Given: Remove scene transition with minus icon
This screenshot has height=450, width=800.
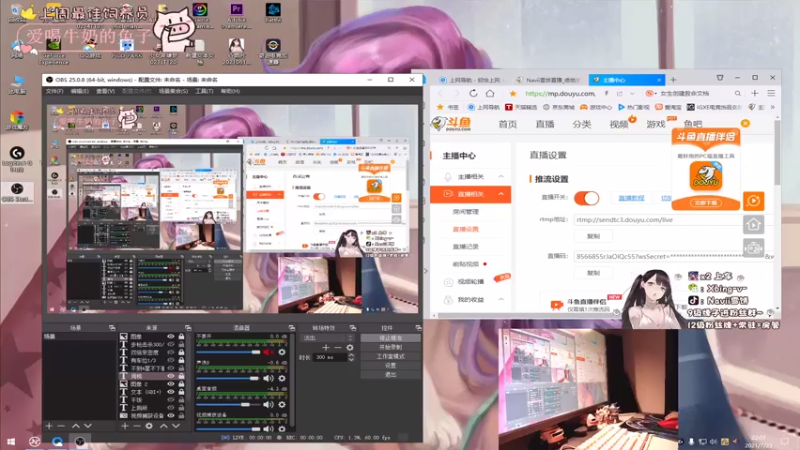Looking at the screenshot, I should (x=337, y=347).
